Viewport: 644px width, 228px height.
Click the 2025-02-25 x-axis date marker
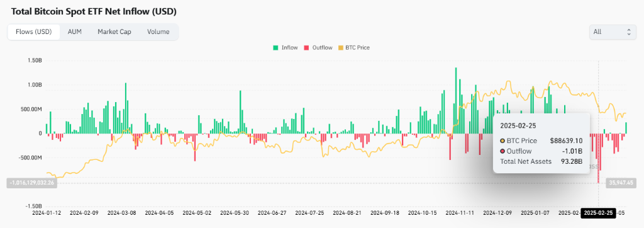[598, 213]
